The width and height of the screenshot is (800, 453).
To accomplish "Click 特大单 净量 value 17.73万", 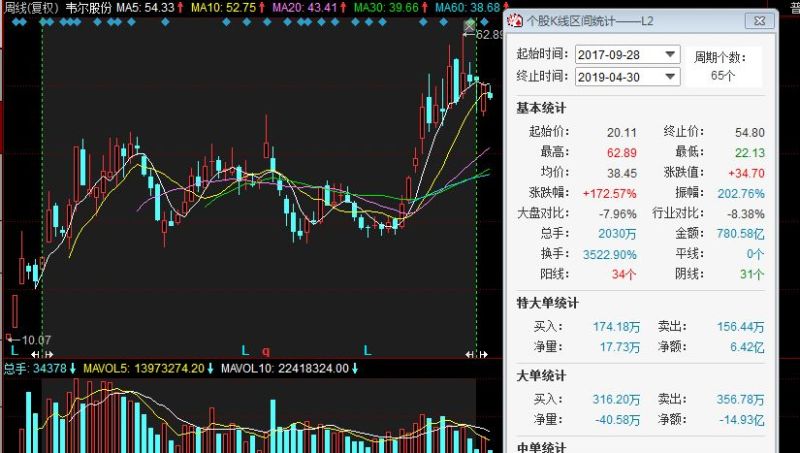I will [x=619, y=347].
